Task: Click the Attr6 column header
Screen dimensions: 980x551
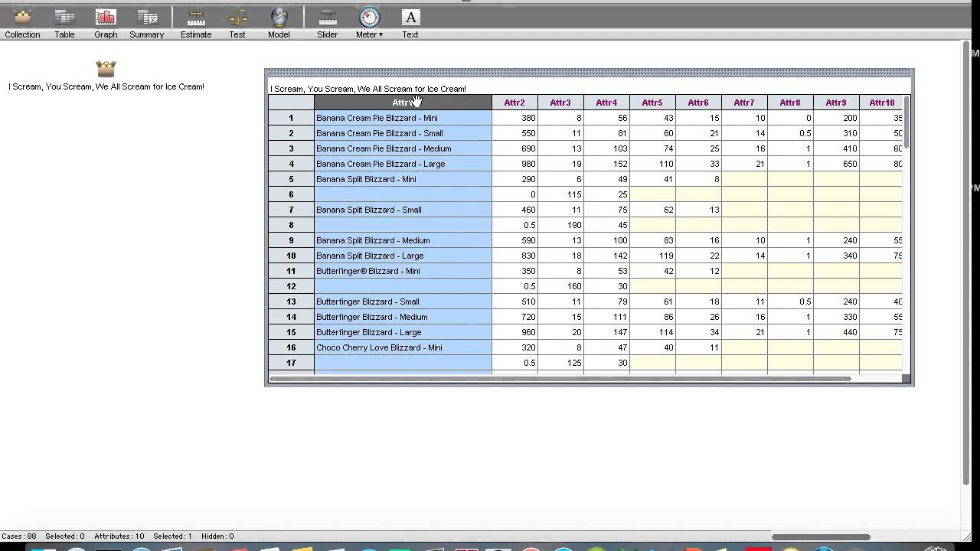Action: tap(698, 103)
